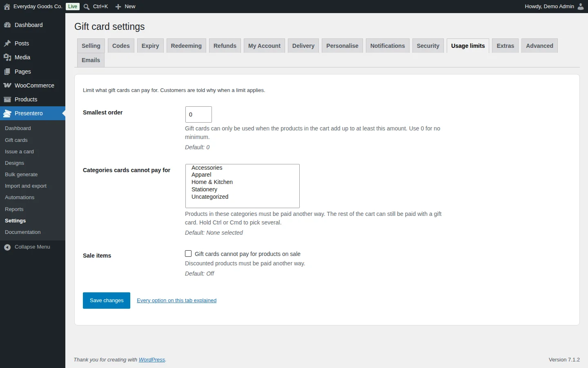Image resolution: width=588 pixels, height=368 pixels.
Task: Open the search magnifier icon in admin bar
Action: pos(87,7)
